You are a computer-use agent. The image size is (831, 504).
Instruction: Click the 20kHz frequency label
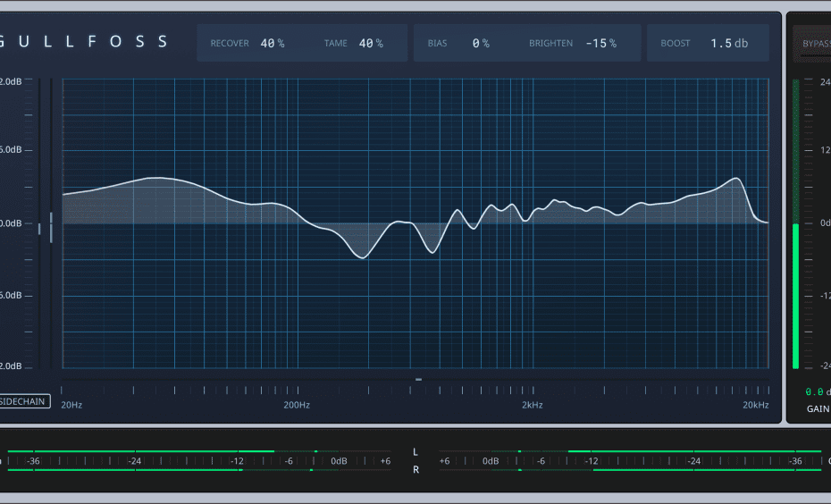pos(756,405)
